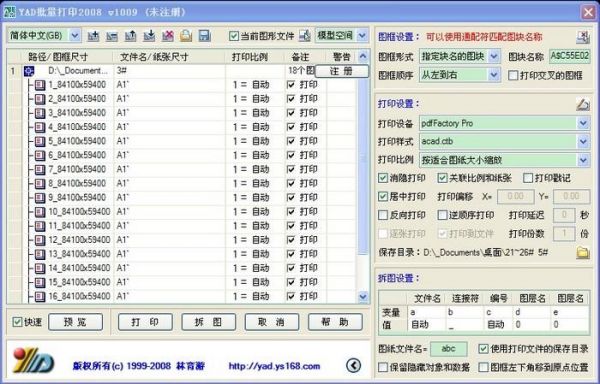Click the frame icon of row 1_84100x59400
600x384 pixels.
(x=40, y=85)
